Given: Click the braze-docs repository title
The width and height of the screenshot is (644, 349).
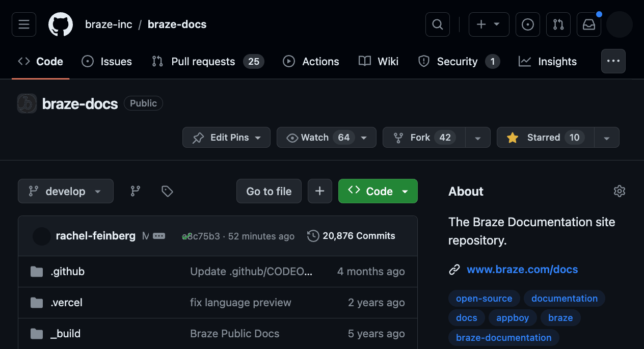Looking at the screenshot, I should click(x=80, y=104).
